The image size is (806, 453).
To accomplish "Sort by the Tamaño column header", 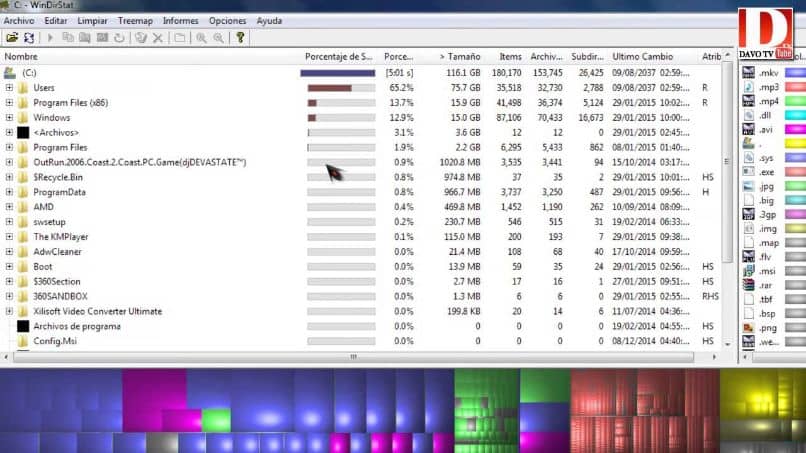I will [460, 57].
